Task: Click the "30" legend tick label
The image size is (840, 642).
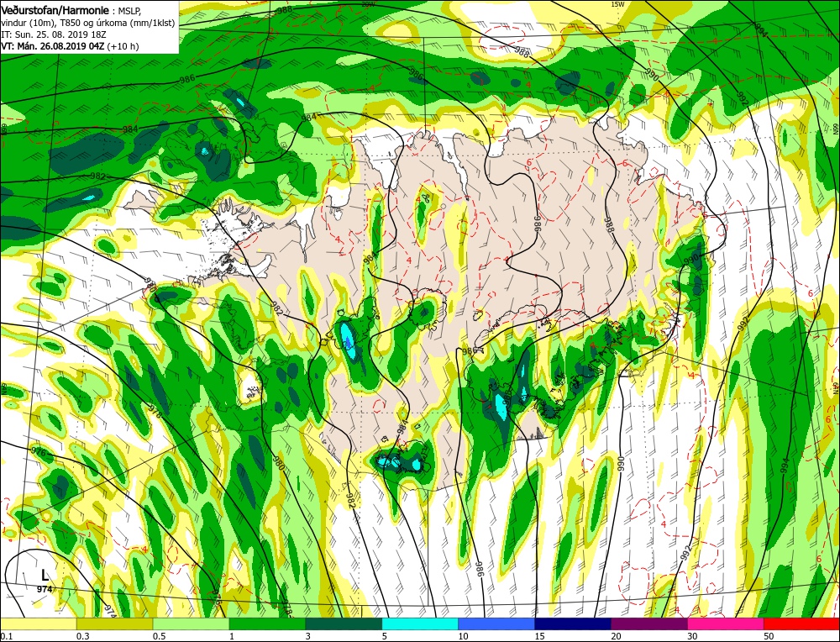Action: pyautogui.click(x=692, y=635)
